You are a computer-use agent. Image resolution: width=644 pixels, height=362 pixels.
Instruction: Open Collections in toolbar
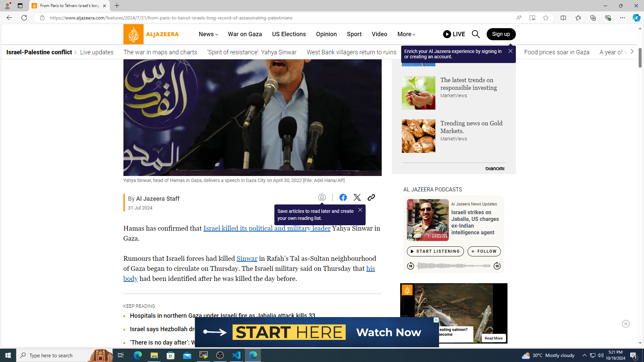tap(593, 18)
